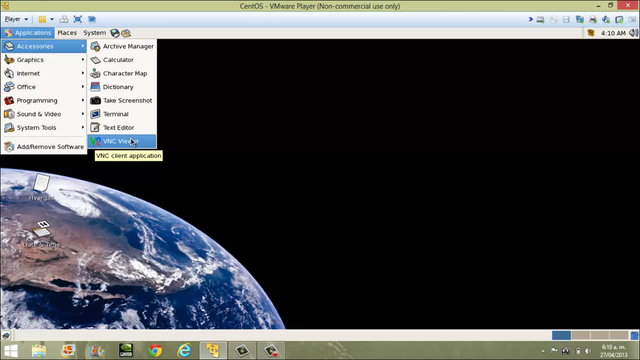Launch VNC Viewer
The width and height of the screenshot is (640, 360).
(x=122, y=141)
